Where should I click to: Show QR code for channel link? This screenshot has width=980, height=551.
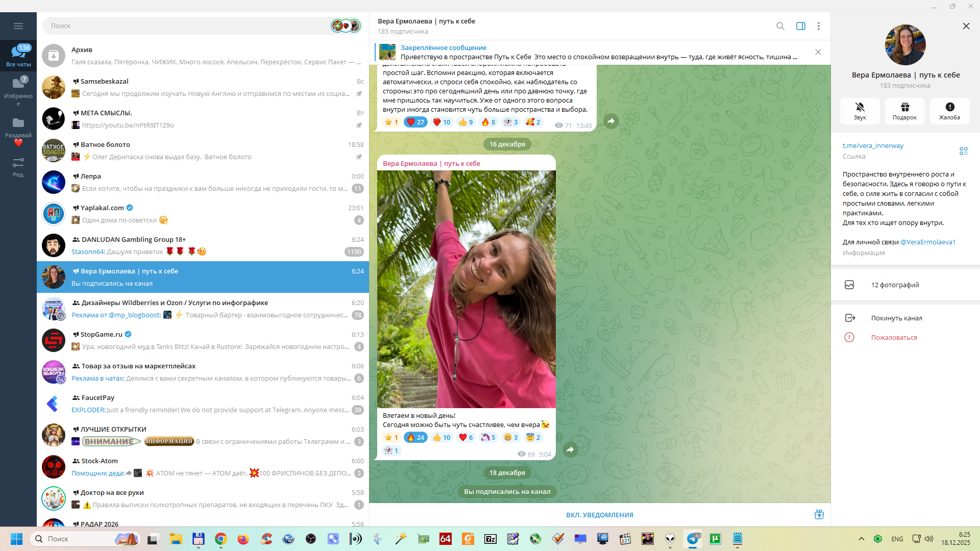tap(963, 151)
